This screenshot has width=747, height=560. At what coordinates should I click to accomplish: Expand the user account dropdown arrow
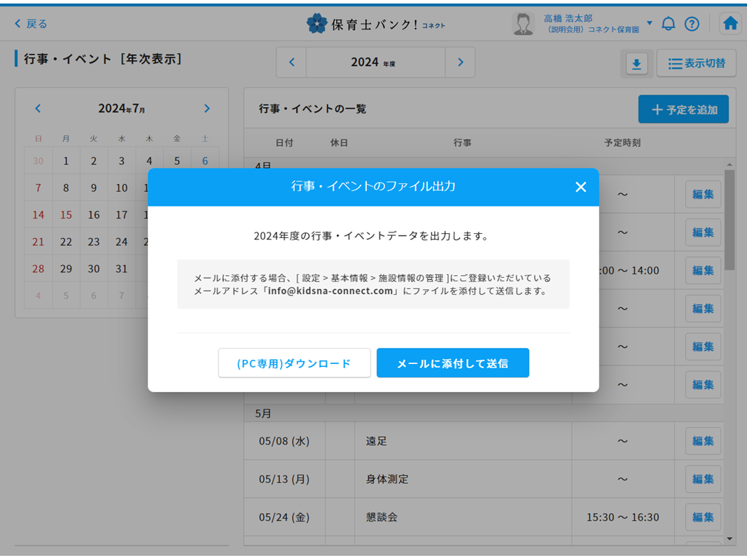tap(649, 23)
